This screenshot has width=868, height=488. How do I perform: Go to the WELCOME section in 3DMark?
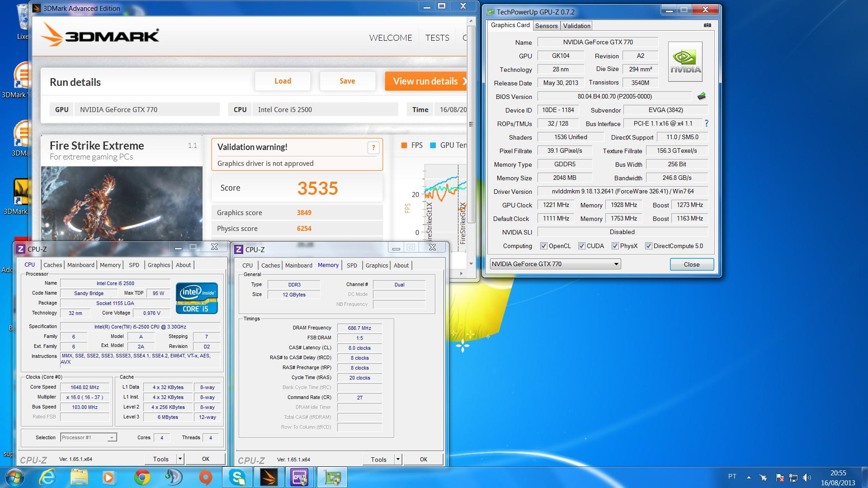(x=391, y=38)
